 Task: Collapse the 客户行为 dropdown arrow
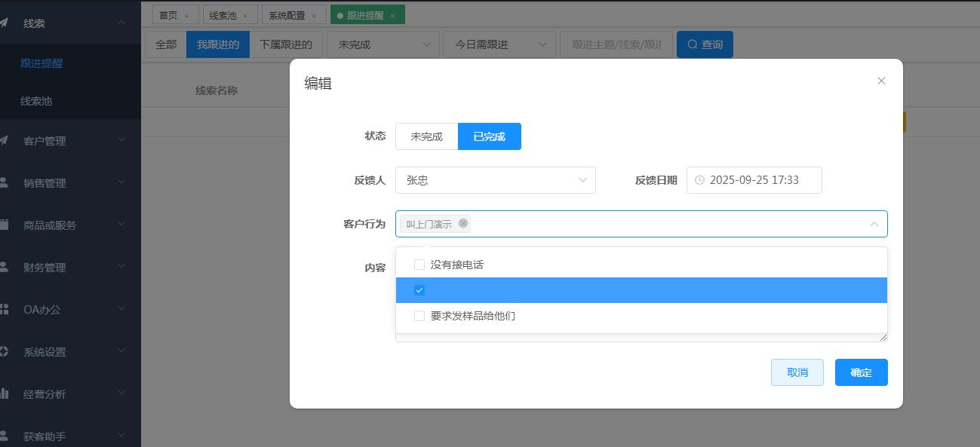[x=874, y=224]
